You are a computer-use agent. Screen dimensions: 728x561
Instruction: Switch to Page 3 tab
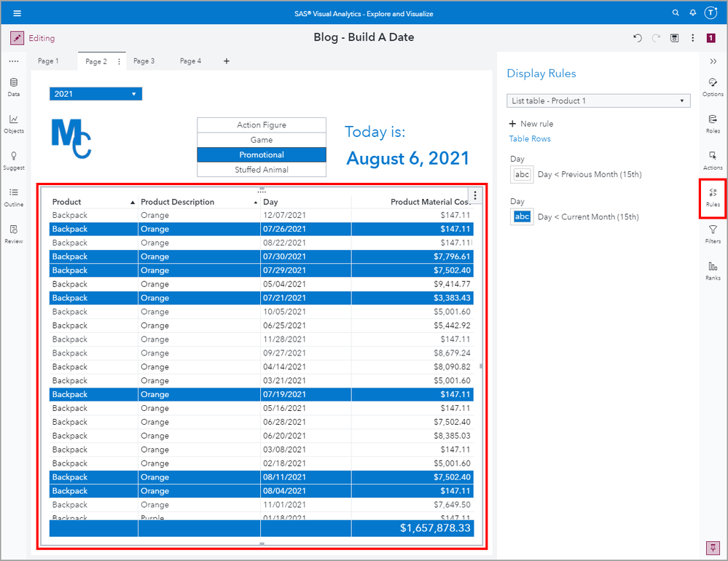tap(144, 61)
